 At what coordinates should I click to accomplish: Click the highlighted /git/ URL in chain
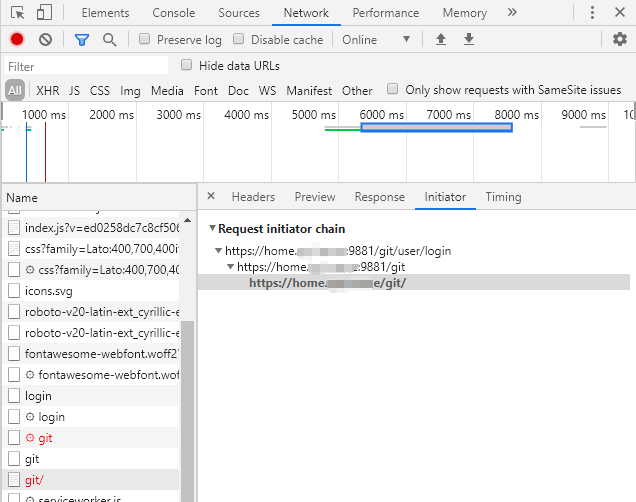pos(327,283)
